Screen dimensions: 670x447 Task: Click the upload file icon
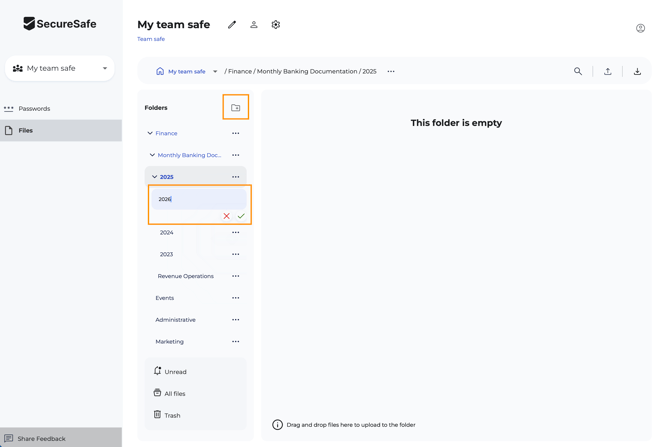click(x=607, y=72)
